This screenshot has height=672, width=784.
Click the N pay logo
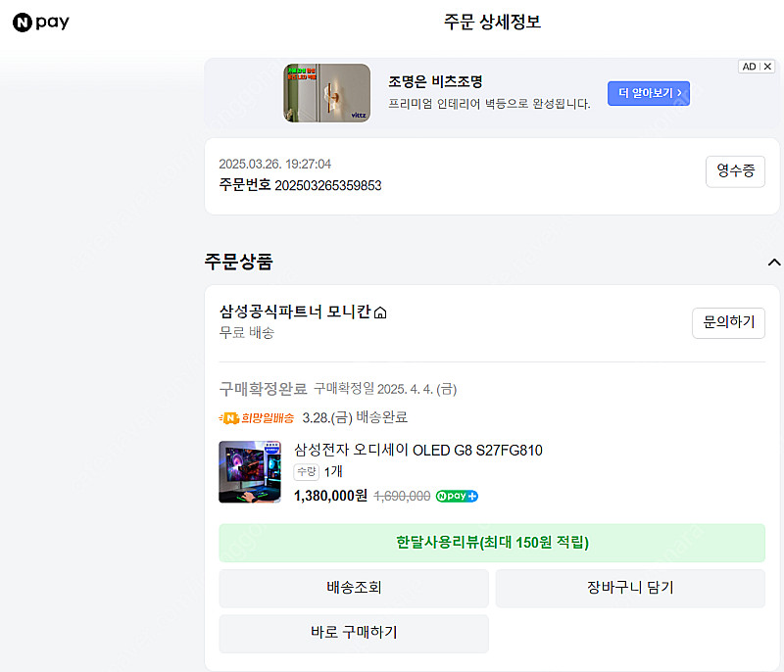[x=41, y=22]
